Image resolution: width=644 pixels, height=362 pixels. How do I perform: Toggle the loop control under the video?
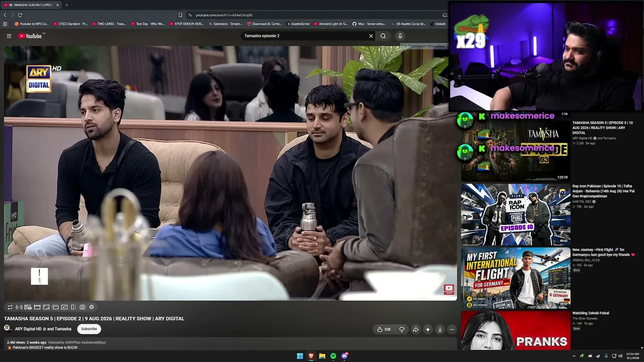pyautogui.click(x=10, y=307)
